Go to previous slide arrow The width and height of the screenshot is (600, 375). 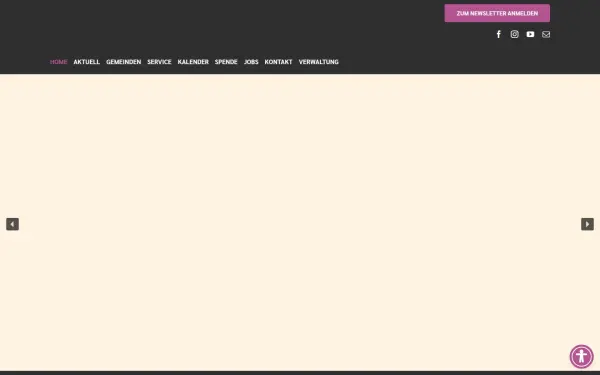[12, 224]
